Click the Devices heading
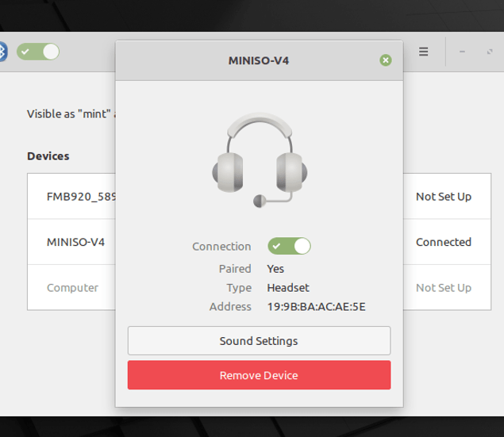 [48, 156]
